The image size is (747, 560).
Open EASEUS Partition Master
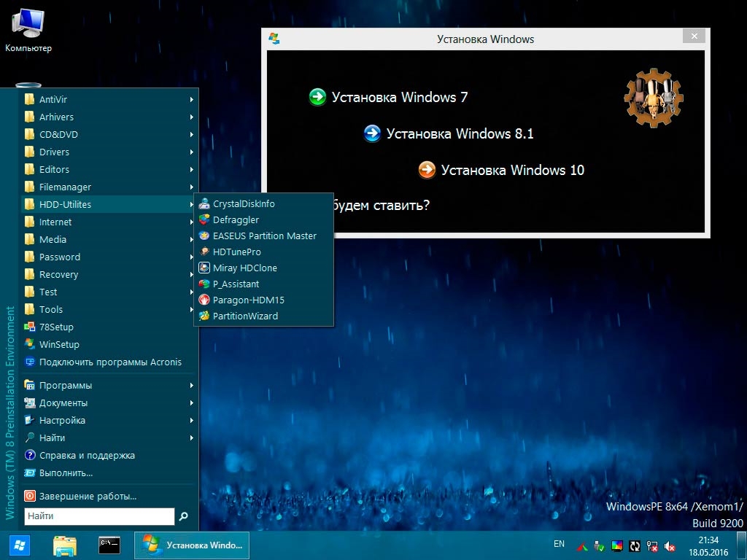pos(263,236)
